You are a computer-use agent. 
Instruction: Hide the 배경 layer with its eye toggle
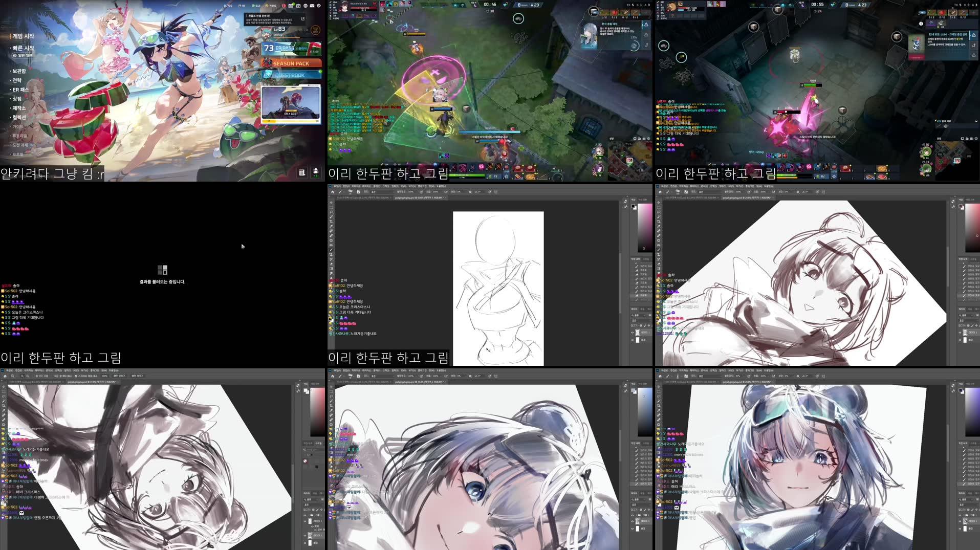[632, 340]
